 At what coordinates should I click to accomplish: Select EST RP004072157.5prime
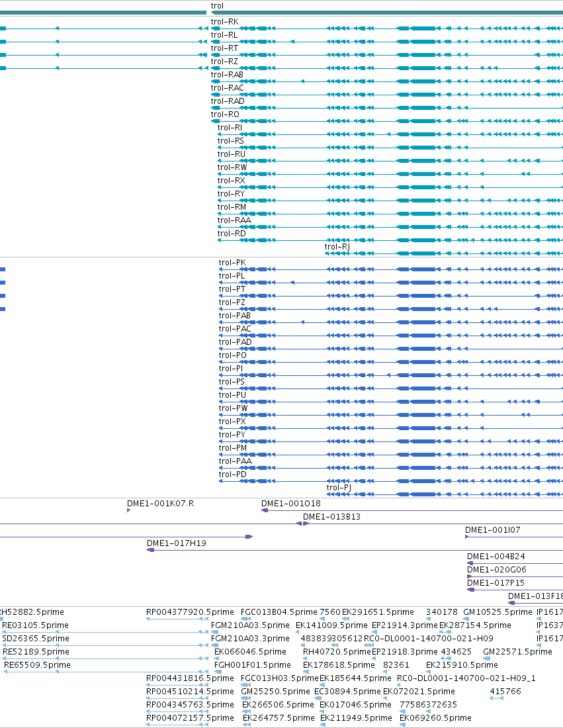pos(190,718)
